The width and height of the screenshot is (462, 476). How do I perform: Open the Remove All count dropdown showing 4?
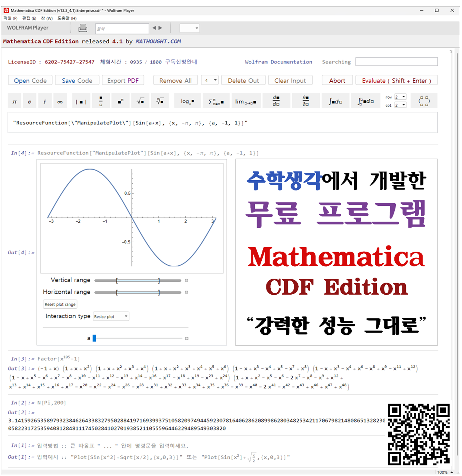210,80
